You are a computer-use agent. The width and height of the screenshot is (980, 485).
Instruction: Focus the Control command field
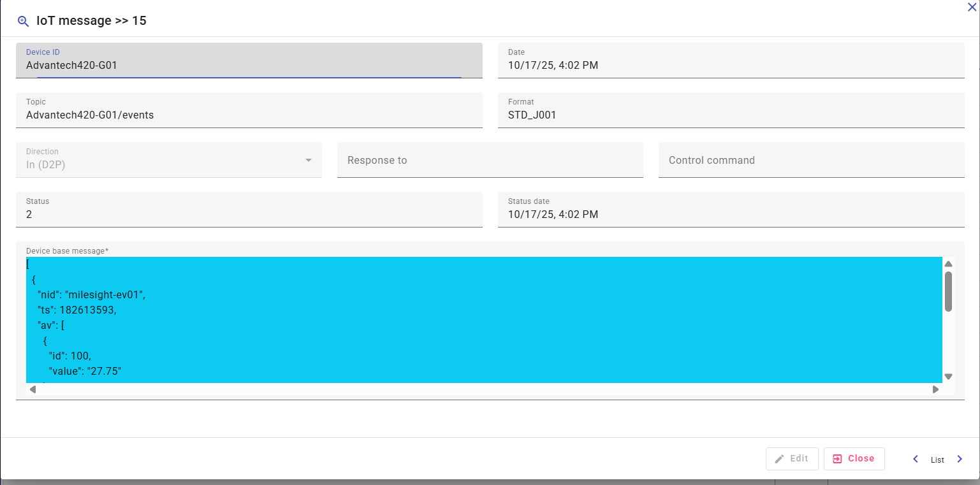click(x=811, y=161)
